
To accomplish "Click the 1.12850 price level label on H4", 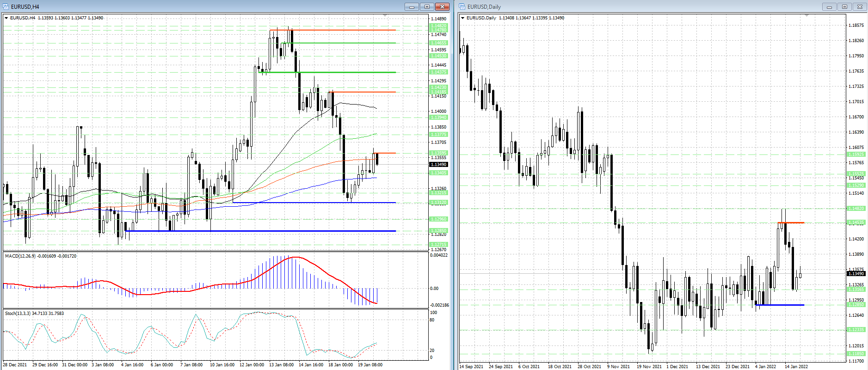I will coord(438,230).
